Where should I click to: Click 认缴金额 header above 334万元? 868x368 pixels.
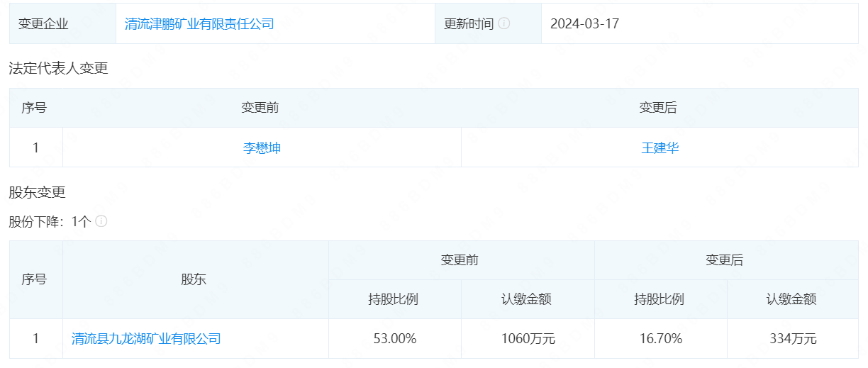[x=791, y=299]
